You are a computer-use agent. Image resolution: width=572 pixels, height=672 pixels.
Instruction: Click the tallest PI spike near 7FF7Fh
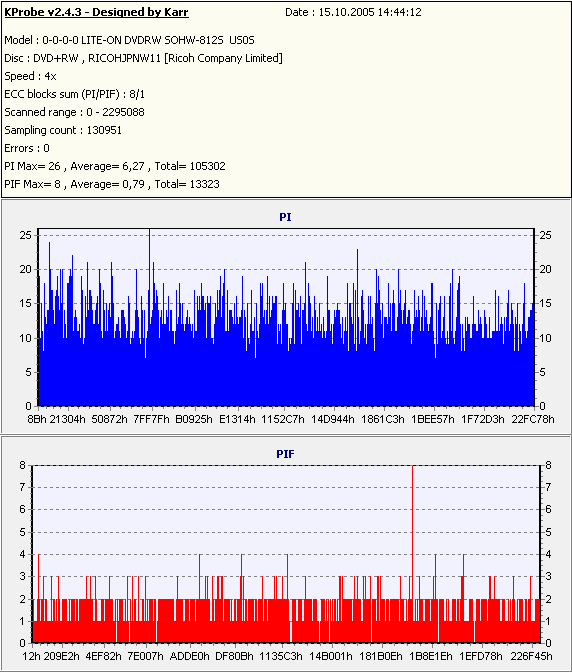pos(150,291)
